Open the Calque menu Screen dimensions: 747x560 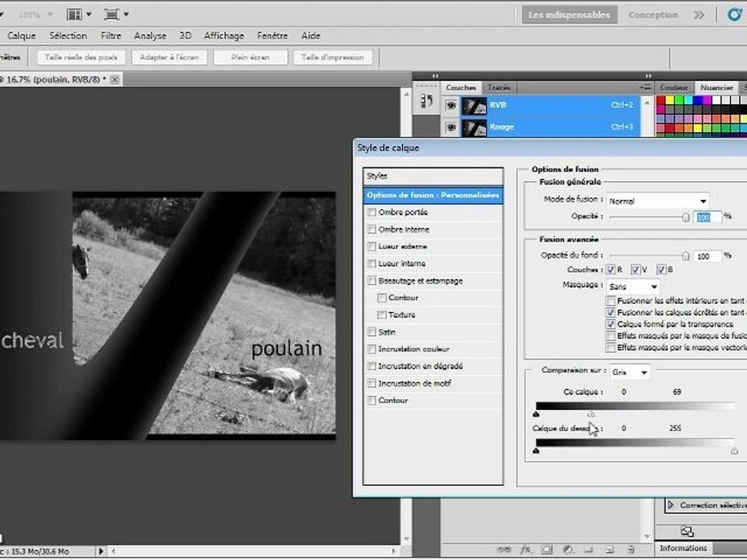point(22,36)
